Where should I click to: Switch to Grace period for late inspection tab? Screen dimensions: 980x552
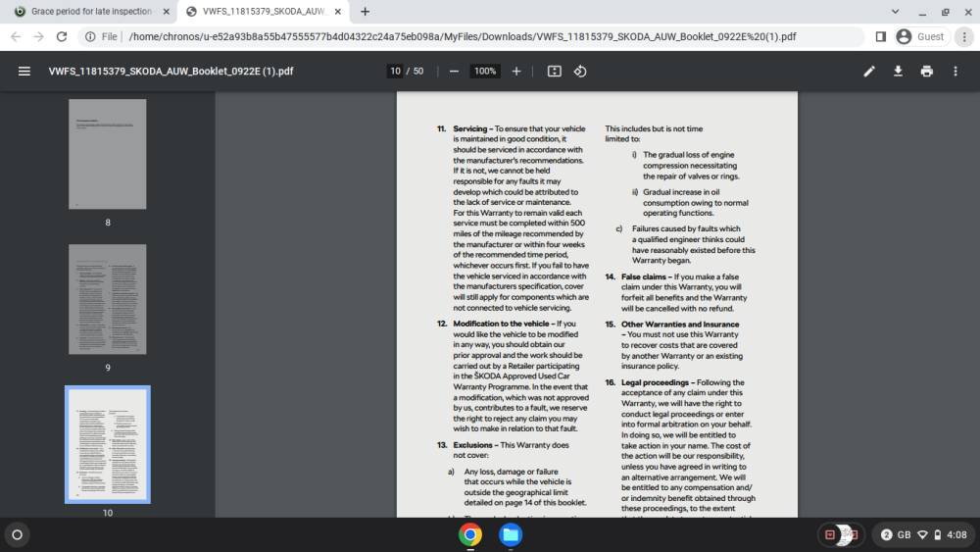pyautogui.click(x=91, y=11)
